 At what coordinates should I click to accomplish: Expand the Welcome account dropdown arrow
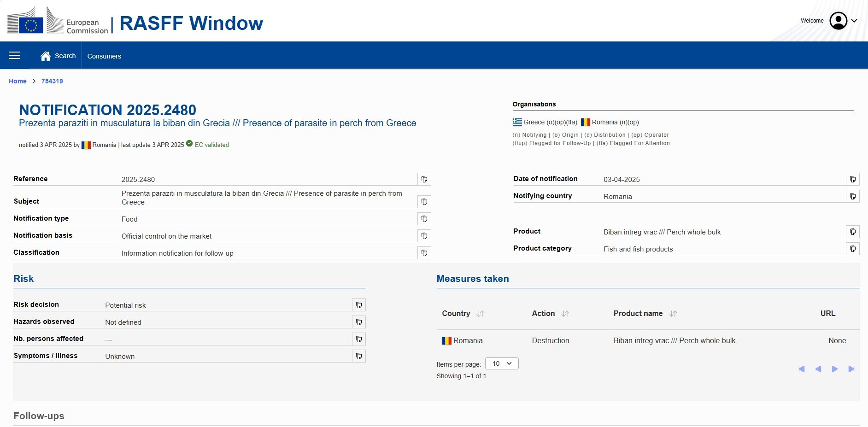[x=854, y=21]
